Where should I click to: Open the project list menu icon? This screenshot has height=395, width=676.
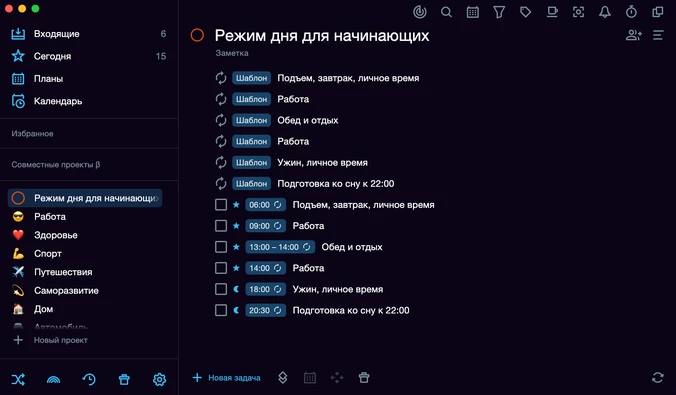658,35
